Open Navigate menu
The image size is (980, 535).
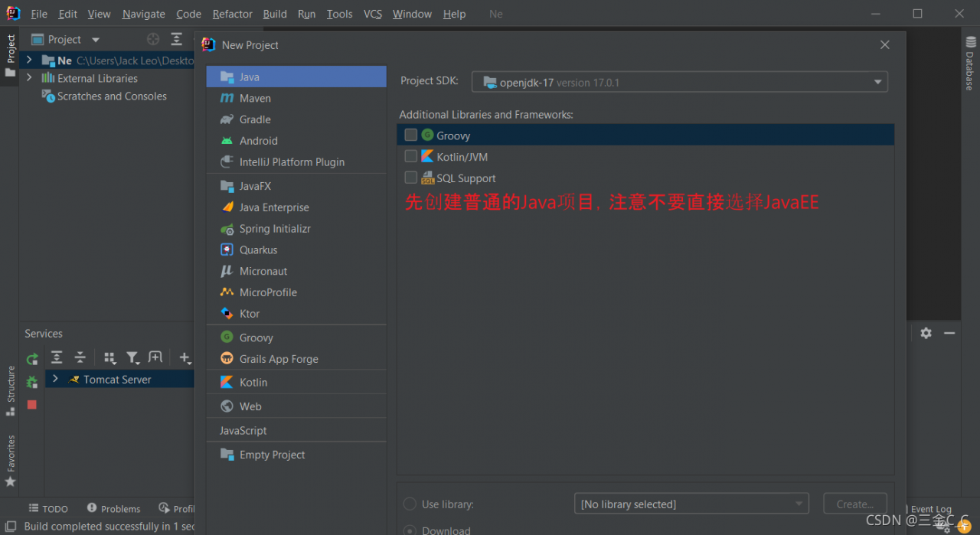click(143, 14)
